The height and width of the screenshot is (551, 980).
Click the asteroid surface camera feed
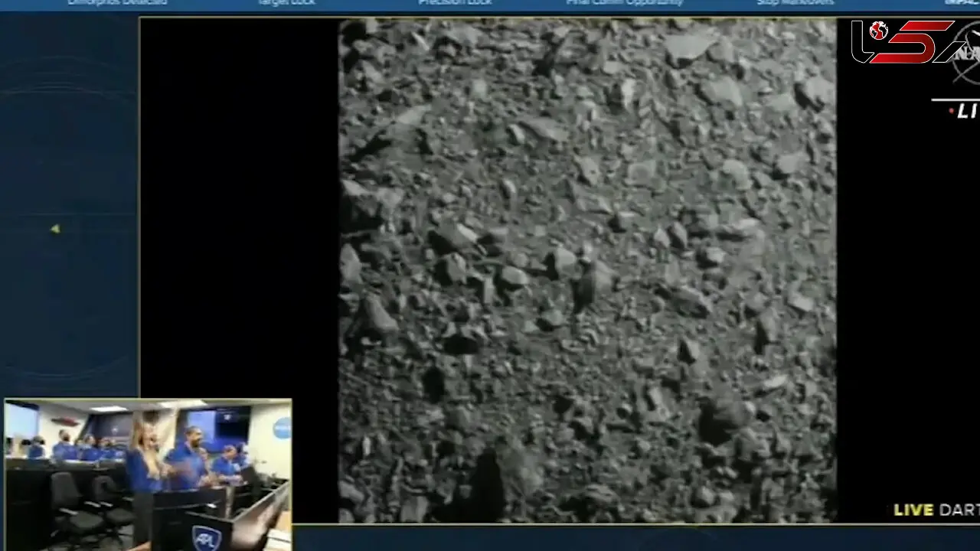coord(587,271)
